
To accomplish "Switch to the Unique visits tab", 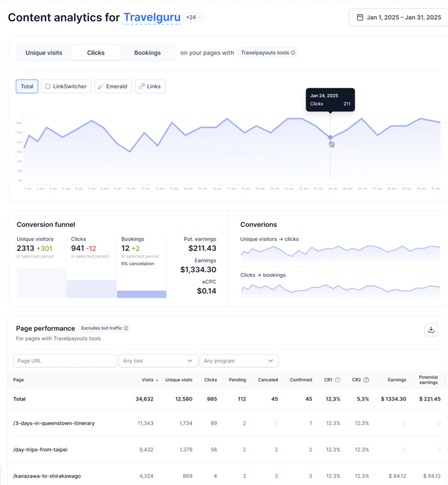I will pos(44,53).
